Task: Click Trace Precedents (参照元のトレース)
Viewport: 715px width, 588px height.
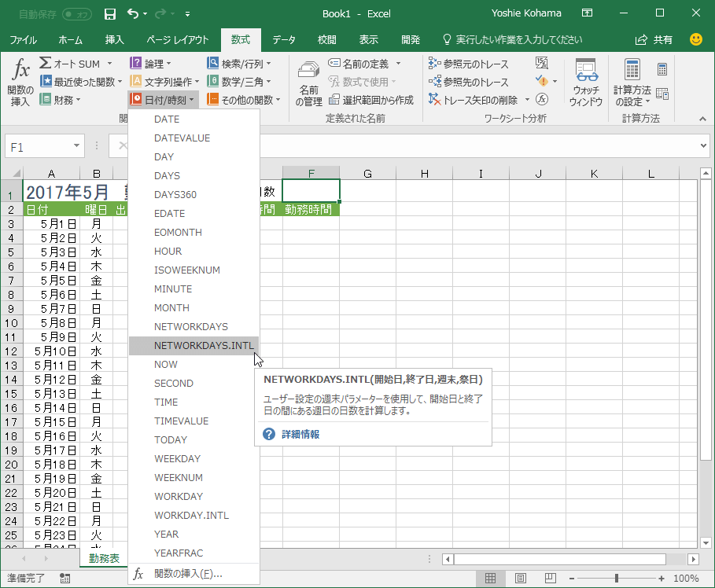Action: tap(468, 64)
